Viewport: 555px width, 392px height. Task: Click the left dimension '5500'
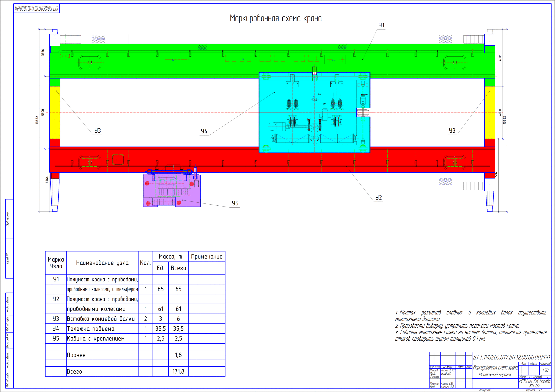[x=42, y=112]
